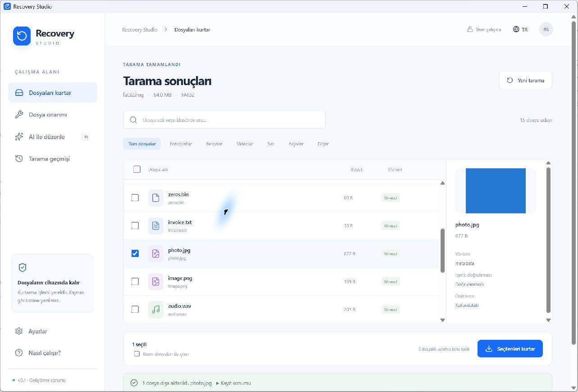Open Nasıl çalışır? via its question mark icon
The width and height of the screenshot is (578, 392).
[19, 353]
